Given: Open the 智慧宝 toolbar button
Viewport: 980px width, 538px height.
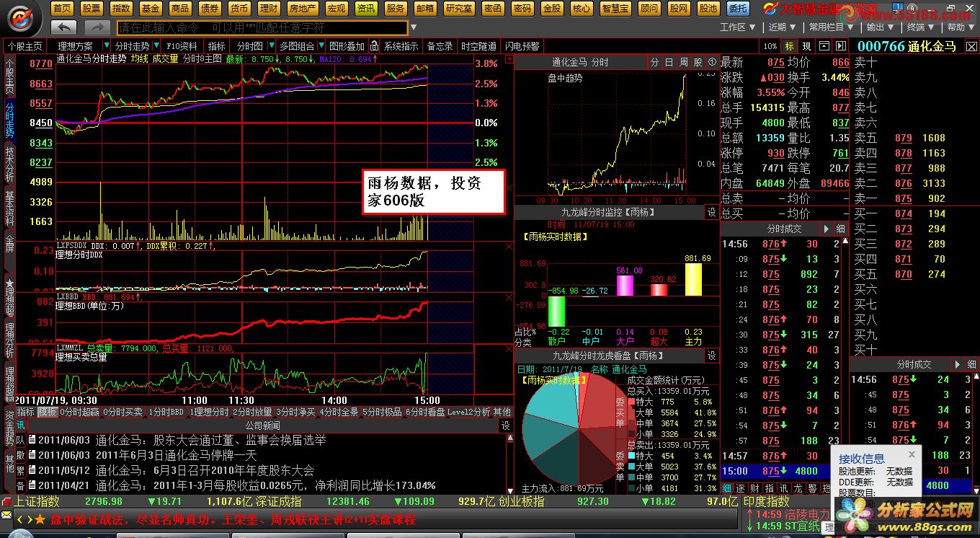Looking at the screenshot, I should (x=617, y=8).
